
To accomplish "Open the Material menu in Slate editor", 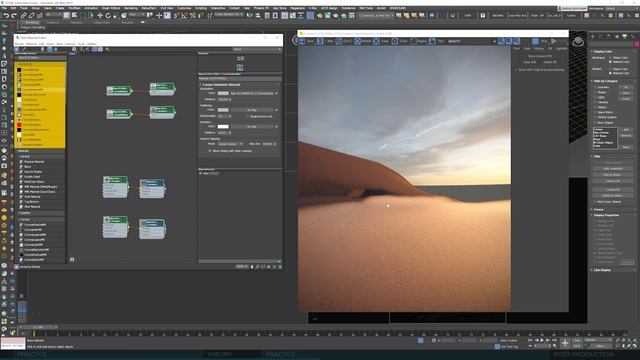I will (31, 44).
